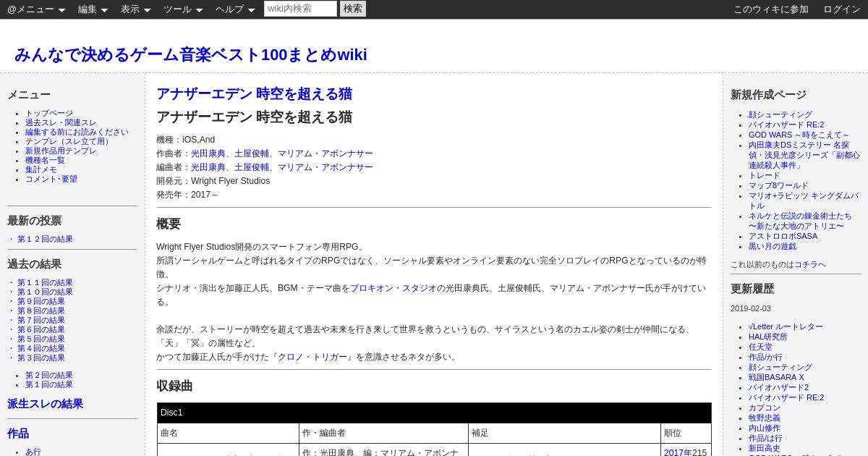Open 第５回の結果 link
868x456 pixels.
(x=41, y=339)
